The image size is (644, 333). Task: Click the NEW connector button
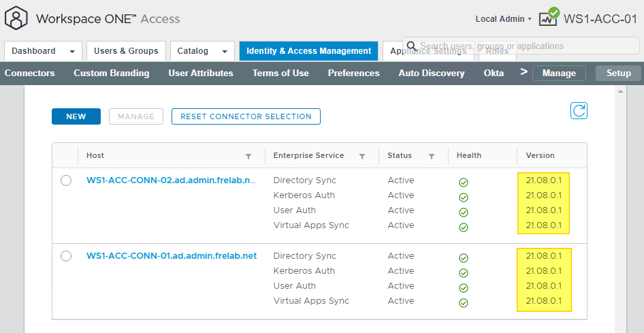tap(76, 116)
